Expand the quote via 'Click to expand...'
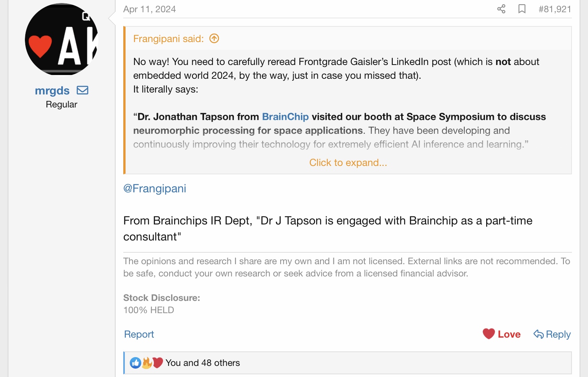The width and height of the screenshot is (588, 377). click(348, 163)
